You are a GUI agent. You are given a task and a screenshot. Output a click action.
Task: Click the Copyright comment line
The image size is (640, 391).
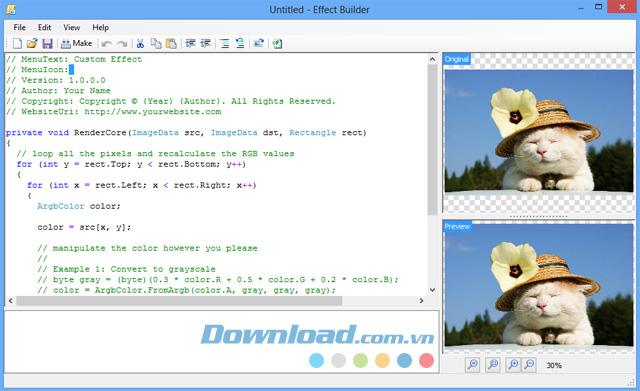171,101
